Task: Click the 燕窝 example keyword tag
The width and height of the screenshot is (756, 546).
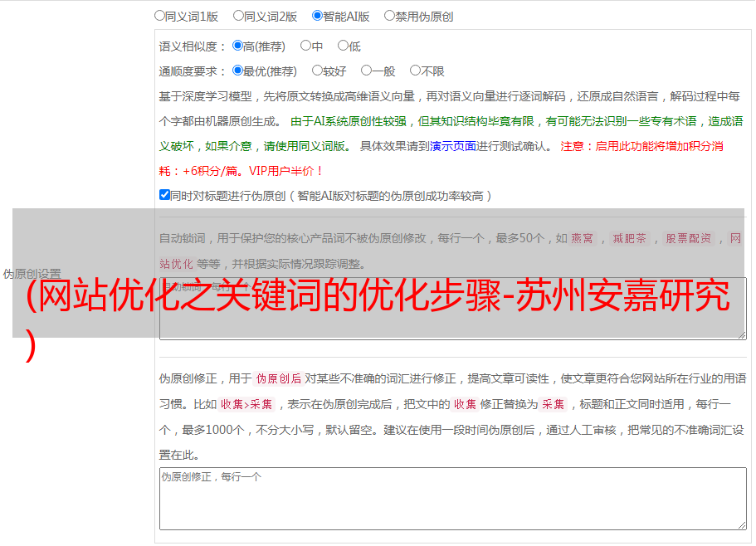Action: click(x=582, y=239)
